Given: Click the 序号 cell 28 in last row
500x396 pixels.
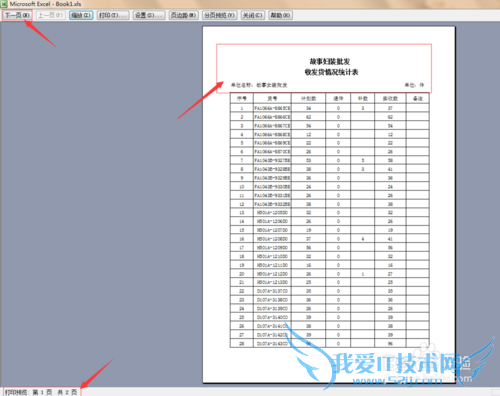Looking at the screenshot, I should click(x=242, y=343).
